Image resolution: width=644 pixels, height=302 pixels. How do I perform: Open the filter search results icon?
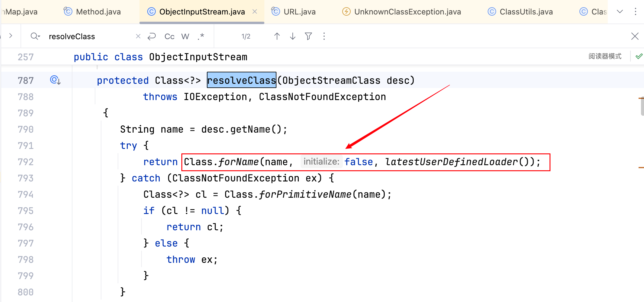[308, 36]
